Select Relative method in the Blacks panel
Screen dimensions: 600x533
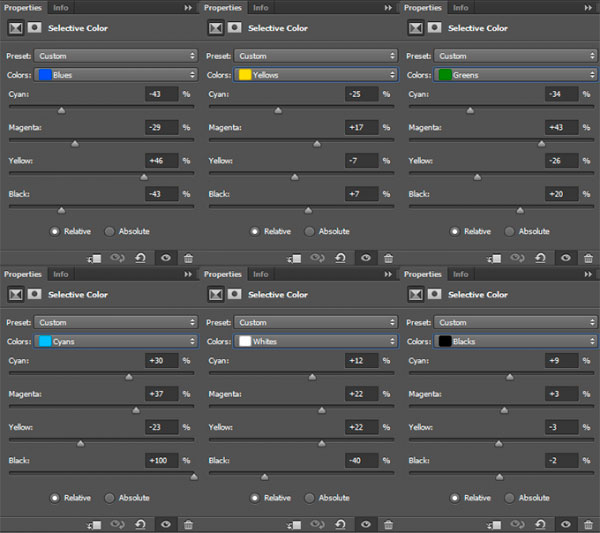[455, 498]
